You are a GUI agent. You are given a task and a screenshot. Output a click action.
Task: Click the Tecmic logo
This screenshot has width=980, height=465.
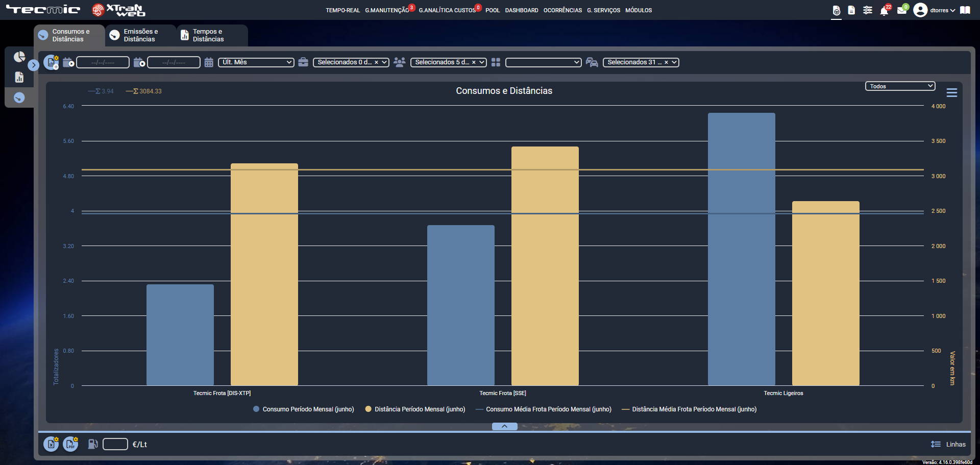point(43,10)
